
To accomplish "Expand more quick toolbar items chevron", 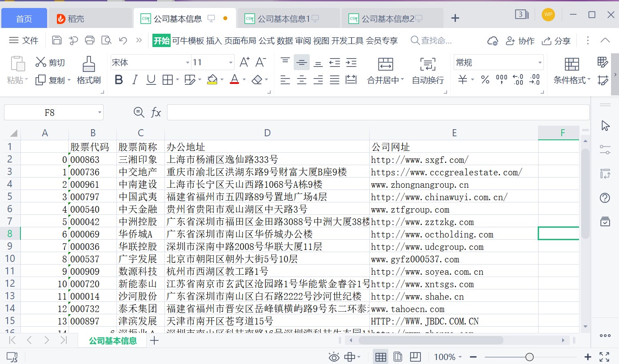I will (139, 40).
